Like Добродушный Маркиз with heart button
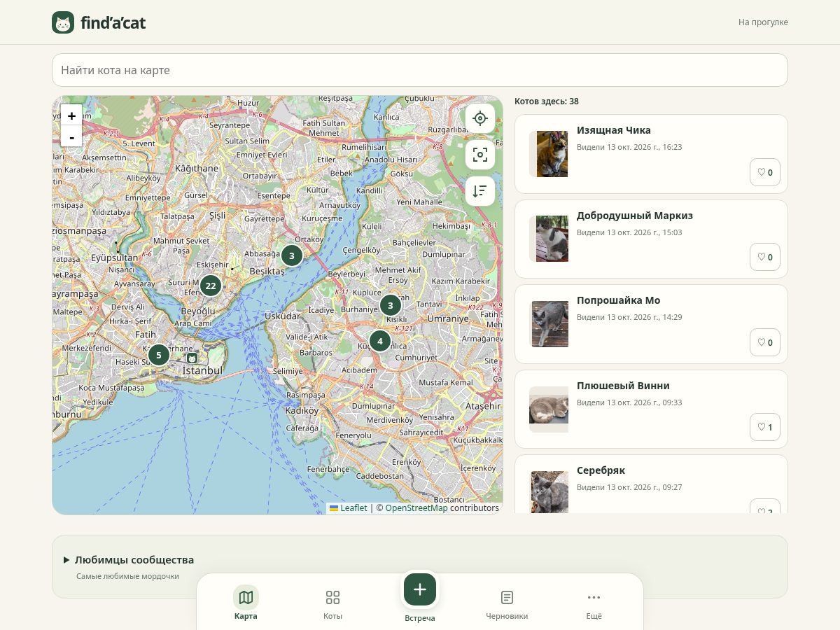The width and height of the screenshot is (840, 630). click(765, 257)
